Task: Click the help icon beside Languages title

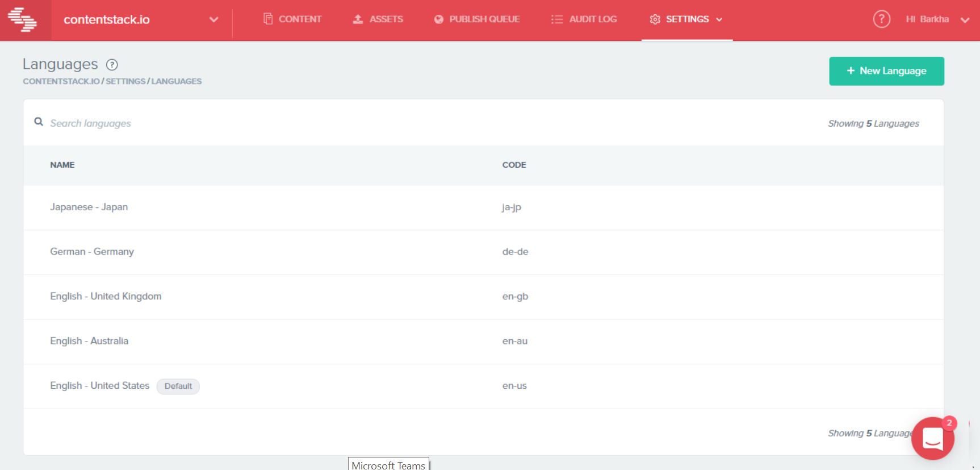Action: click(x=112, y=65)
